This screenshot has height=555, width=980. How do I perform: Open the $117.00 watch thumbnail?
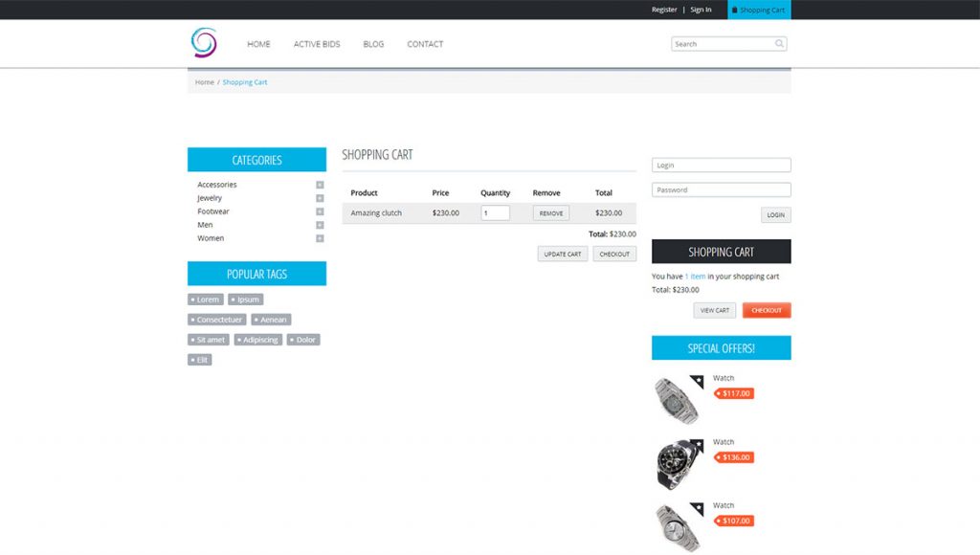[x=678, y=400]
